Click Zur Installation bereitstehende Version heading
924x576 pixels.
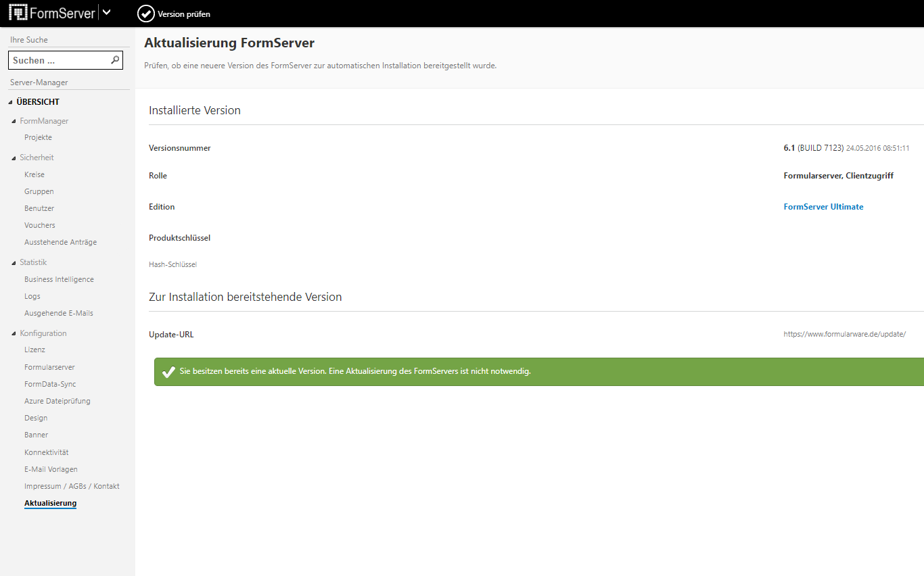pos(246,297)
